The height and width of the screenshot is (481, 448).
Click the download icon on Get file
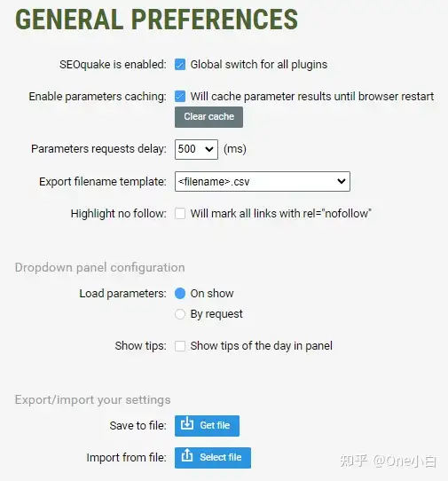[x=187, y=424]
